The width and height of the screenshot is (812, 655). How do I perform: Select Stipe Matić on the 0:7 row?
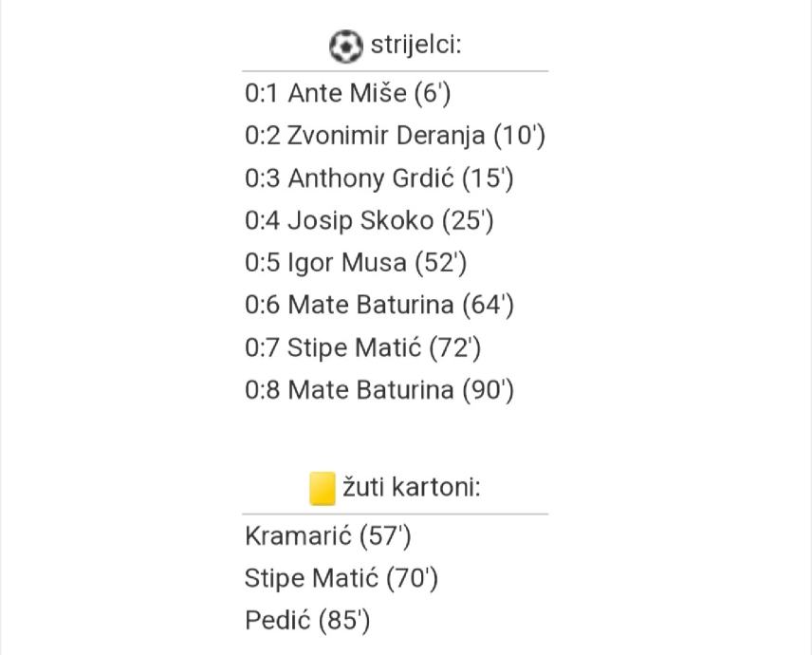[x=354, y=348]
